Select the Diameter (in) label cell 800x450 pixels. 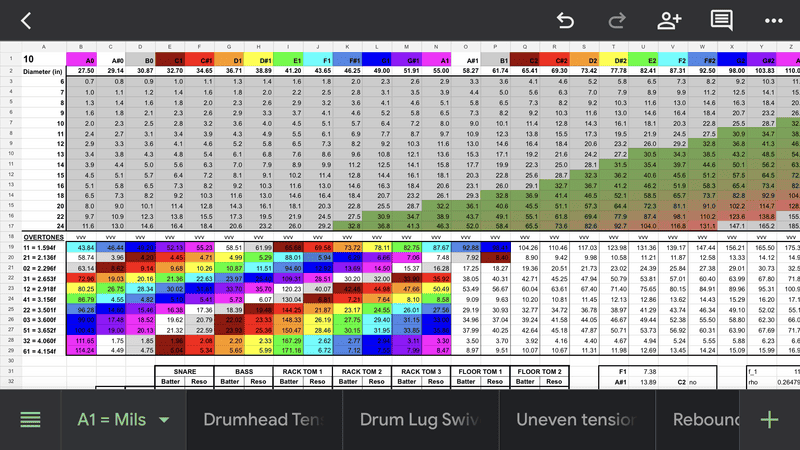[x=42, y=70]
